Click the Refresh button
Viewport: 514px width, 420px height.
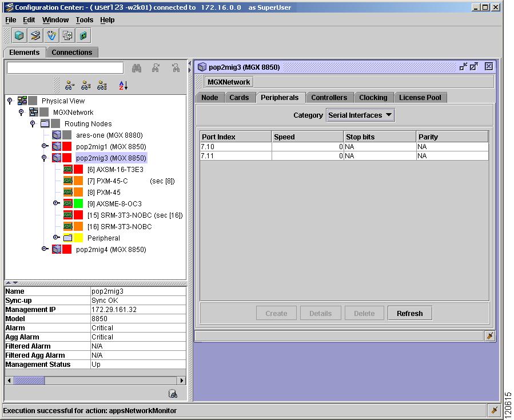410,313
